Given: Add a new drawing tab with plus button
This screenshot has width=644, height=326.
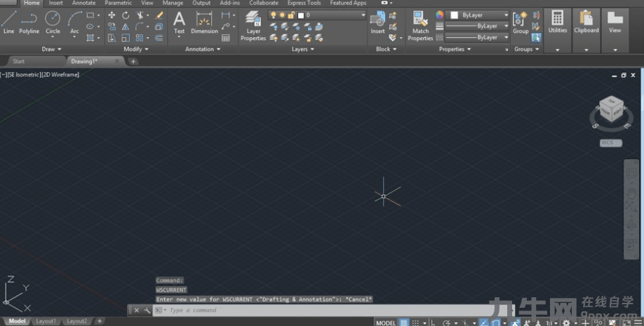Looking at the screenshot, I should [133, 61].
